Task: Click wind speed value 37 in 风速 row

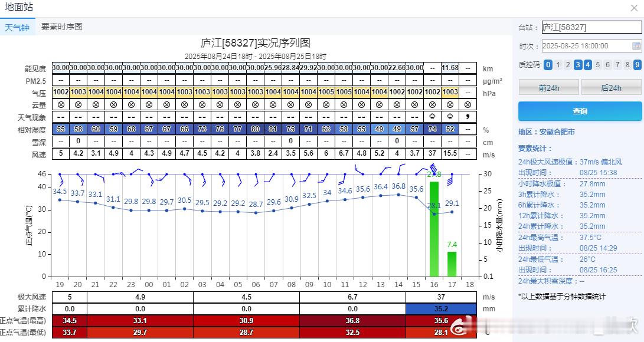Action: point(433,153)
